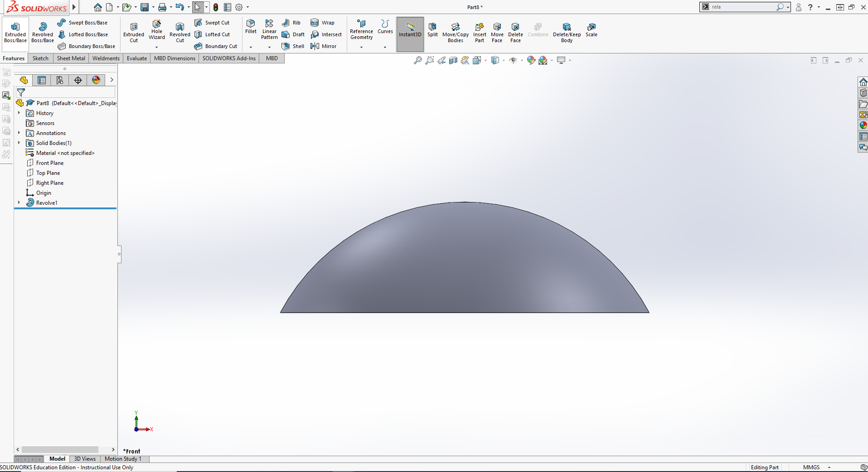Open the 3D Views bottom tab
Screen dimensions: 868x472
click(x=85, y=459)
